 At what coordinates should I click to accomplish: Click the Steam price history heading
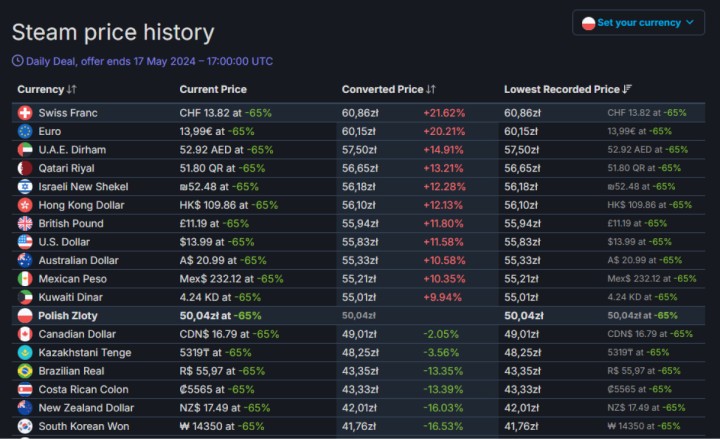113,33
